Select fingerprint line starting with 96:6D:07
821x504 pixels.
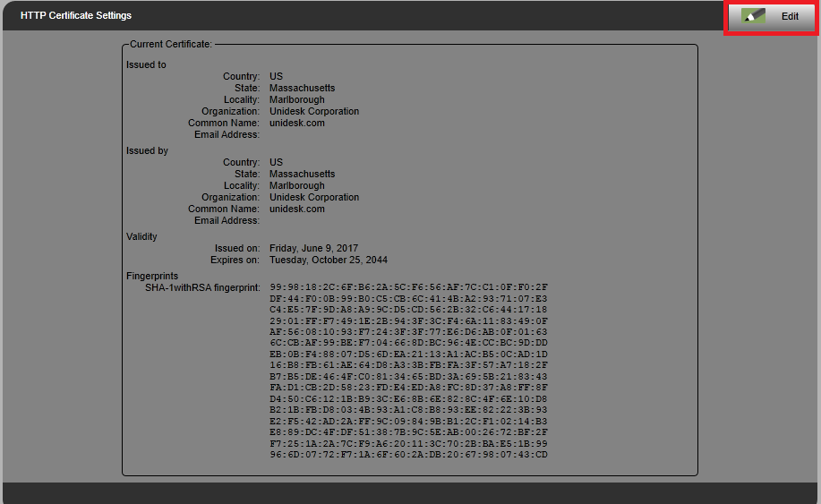pyautogui.click(x=408, y=455)
